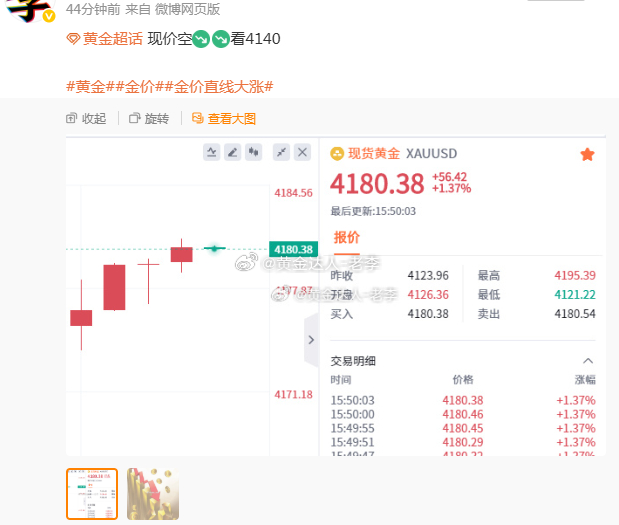Image resolution: width=619 pixels, height=525 pixels.
Task: Select the gold bars picture thumbnail
Action: pos(153,494)
